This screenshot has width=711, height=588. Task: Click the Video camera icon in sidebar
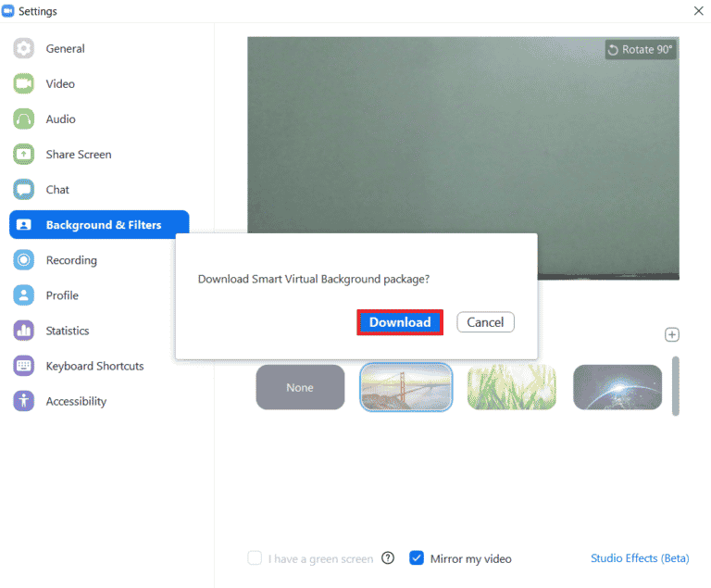click(x=23, y=84)
